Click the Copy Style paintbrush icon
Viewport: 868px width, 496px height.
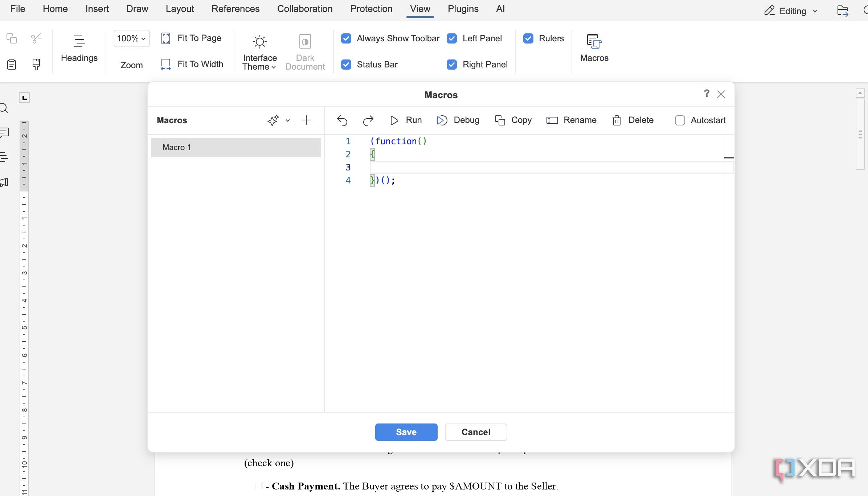tap(36, 65)
